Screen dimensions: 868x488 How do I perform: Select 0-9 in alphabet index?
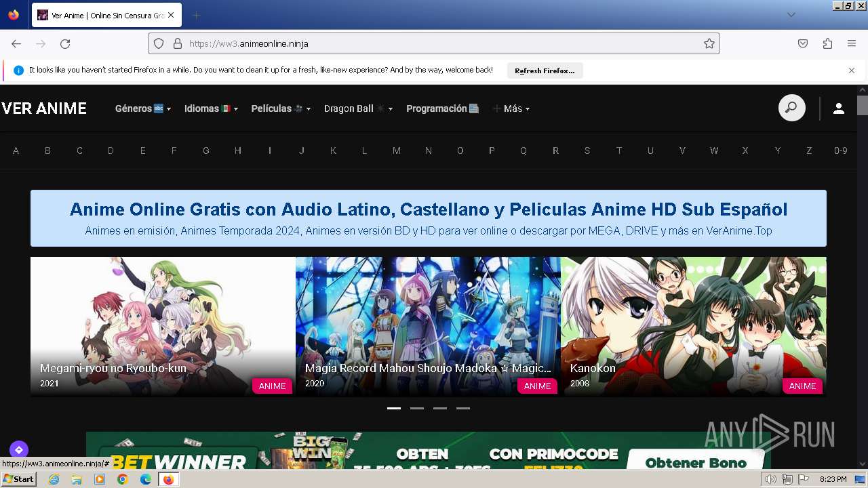click(x=841, y=150)
